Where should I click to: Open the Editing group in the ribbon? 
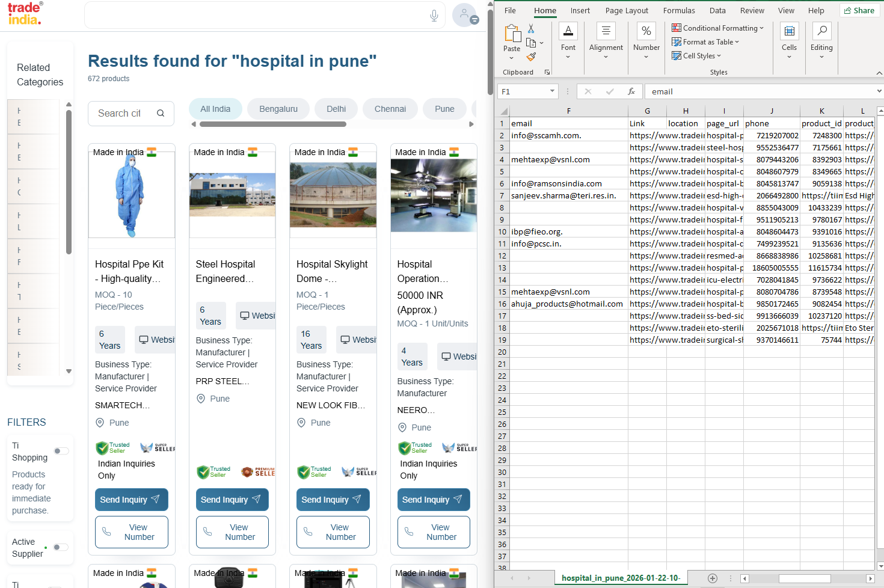coord(821,41)
